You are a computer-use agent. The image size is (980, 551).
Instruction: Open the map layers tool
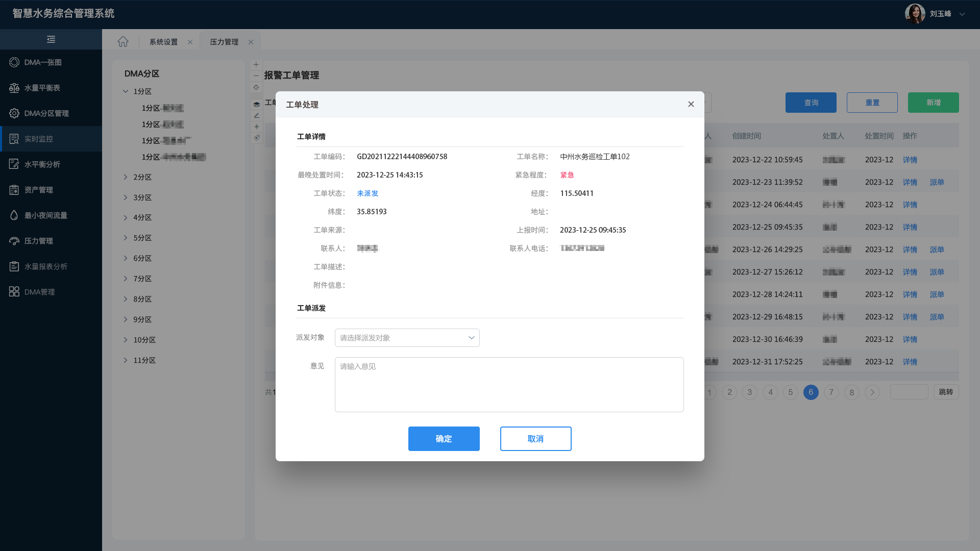click(256, 104)
